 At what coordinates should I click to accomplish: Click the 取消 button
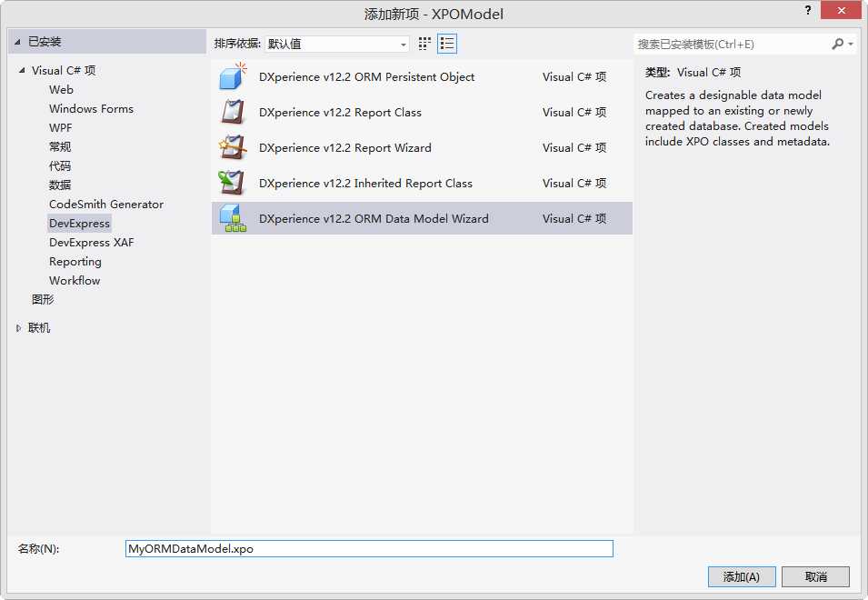815,576
